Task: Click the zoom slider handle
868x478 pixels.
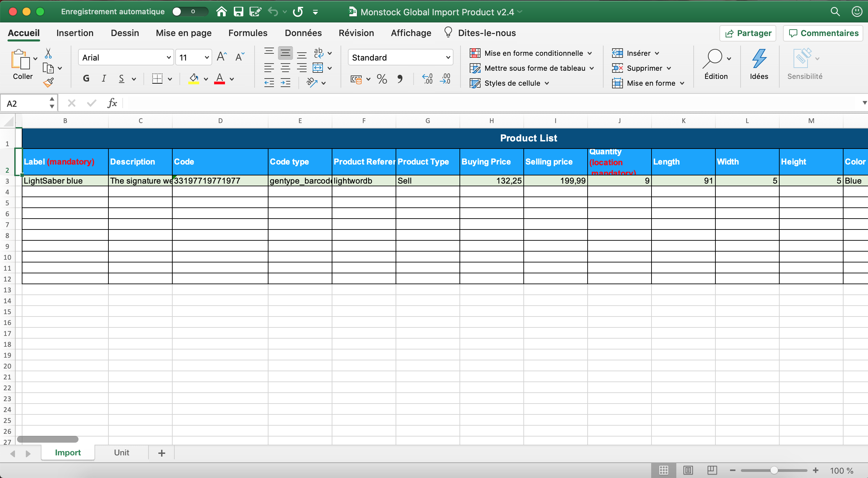Action: (774, 470)
